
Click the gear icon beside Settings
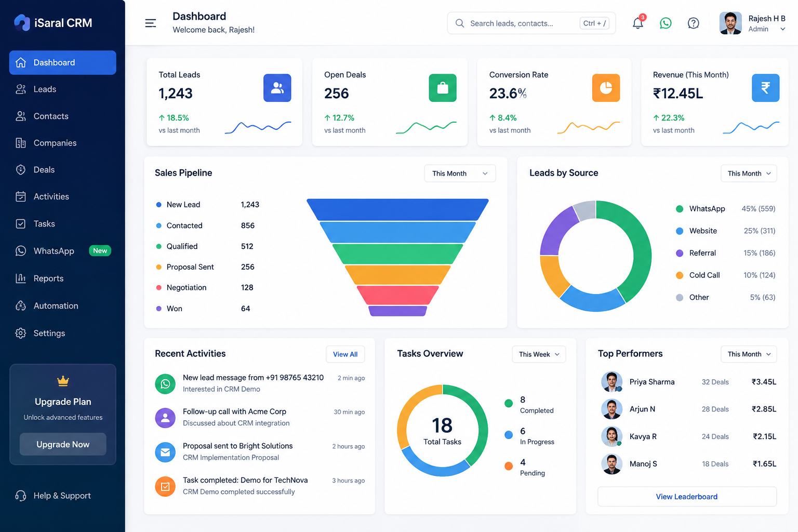pos(21,333)
